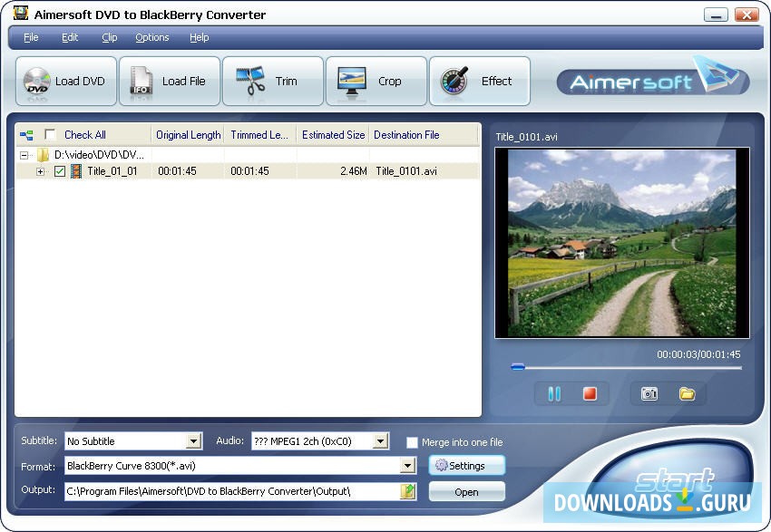Image resolution: width=771 pixels, height=532 pixels.
Task: Toggle the Check All checkbox
Action: (x=50, y=135)
